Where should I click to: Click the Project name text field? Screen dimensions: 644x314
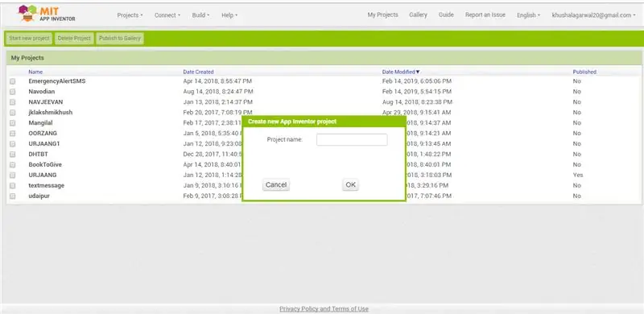pyautogui.click(x=352, y=140)
